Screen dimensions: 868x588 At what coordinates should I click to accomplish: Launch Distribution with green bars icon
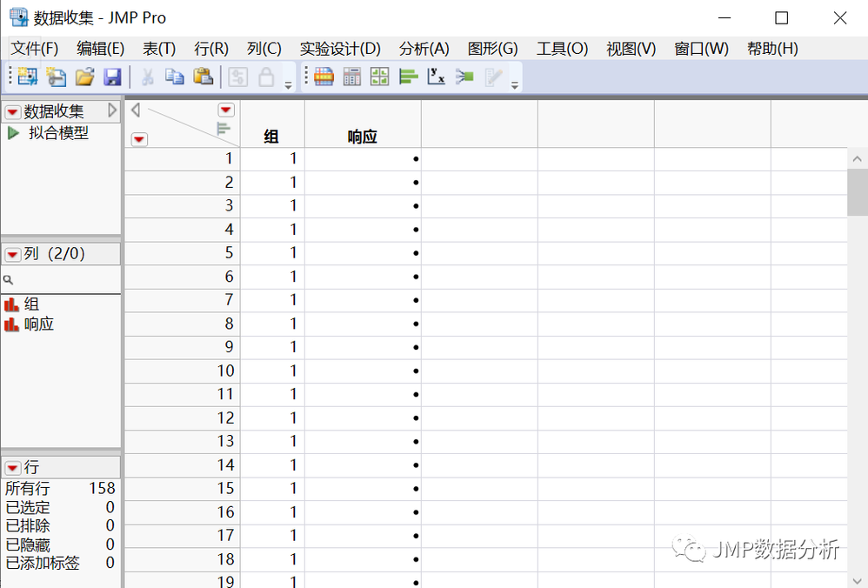click(x=408, y=77)
